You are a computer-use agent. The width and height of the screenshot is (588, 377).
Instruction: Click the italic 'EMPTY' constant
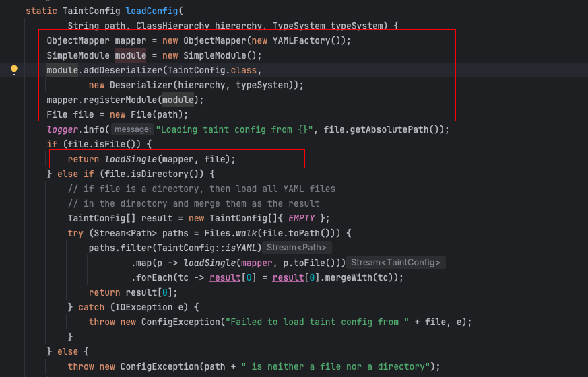coord(302,218)
